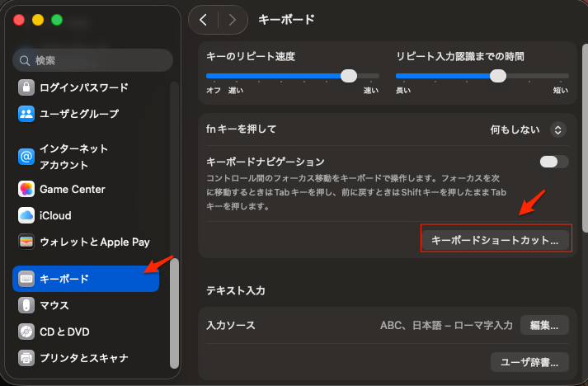The image size is (588, 386).
Task: Click キーボードショートカット... button
Action: pyautogui.click(x=495, y=240)
